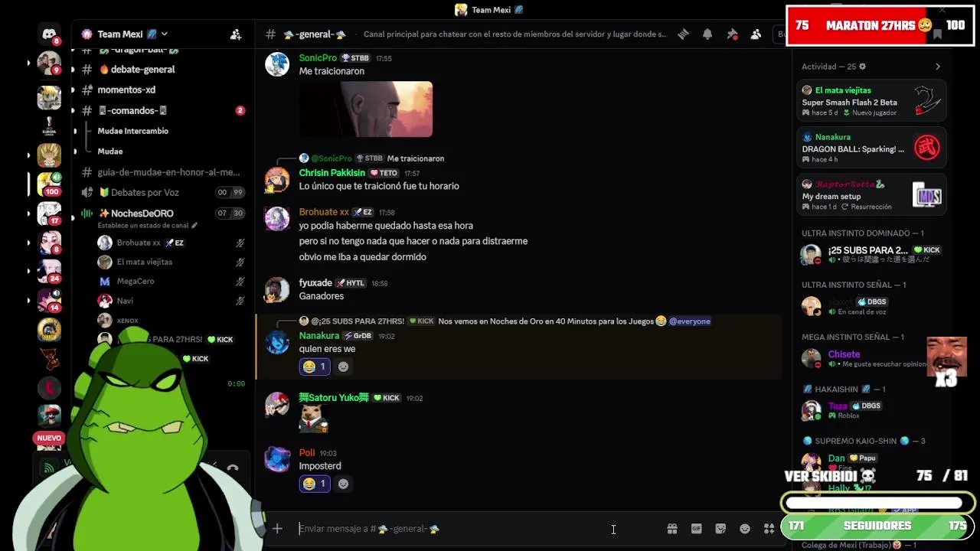Click the plus attach icon beside message box
980x551 pixels.
click(x=277, y=529)
